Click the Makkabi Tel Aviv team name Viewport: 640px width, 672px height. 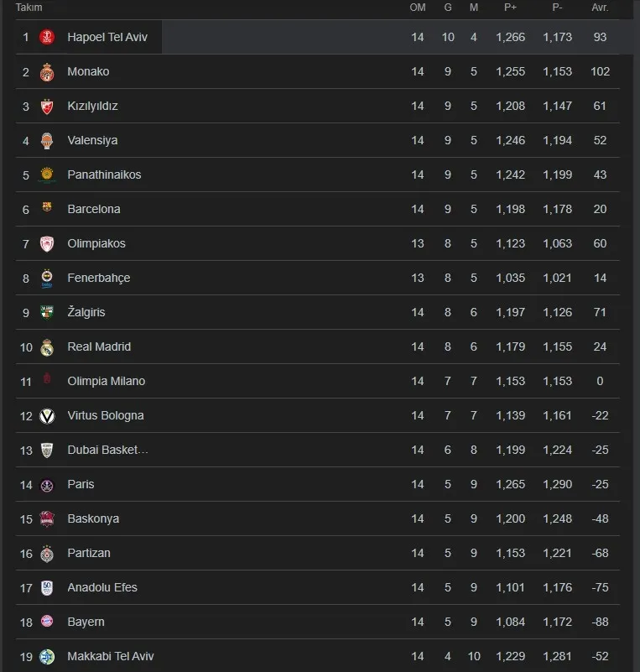tap(111, 657)
